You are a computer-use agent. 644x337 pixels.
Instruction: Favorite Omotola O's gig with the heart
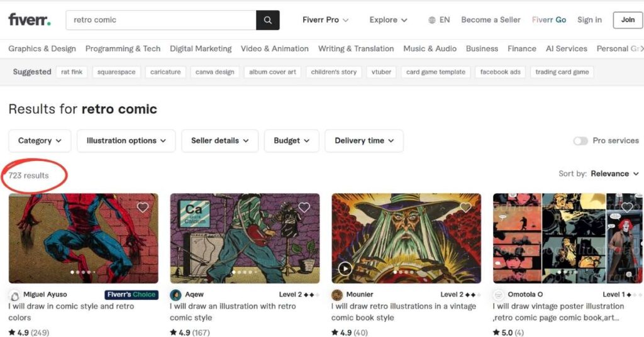(627, 207)
